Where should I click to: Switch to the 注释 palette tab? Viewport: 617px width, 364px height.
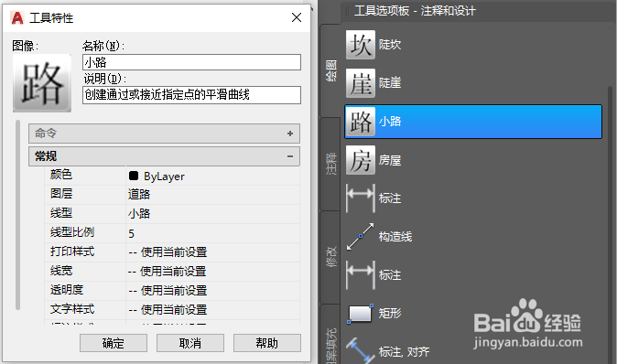(x=331, y=164)
